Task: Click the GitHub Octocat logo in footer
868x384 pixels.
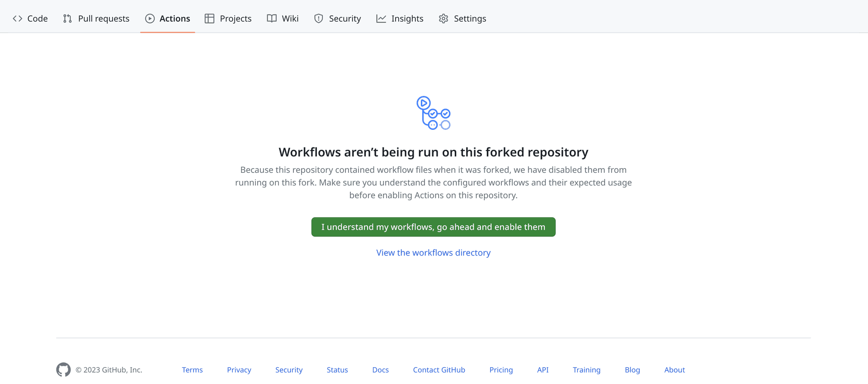Action: 63,370
